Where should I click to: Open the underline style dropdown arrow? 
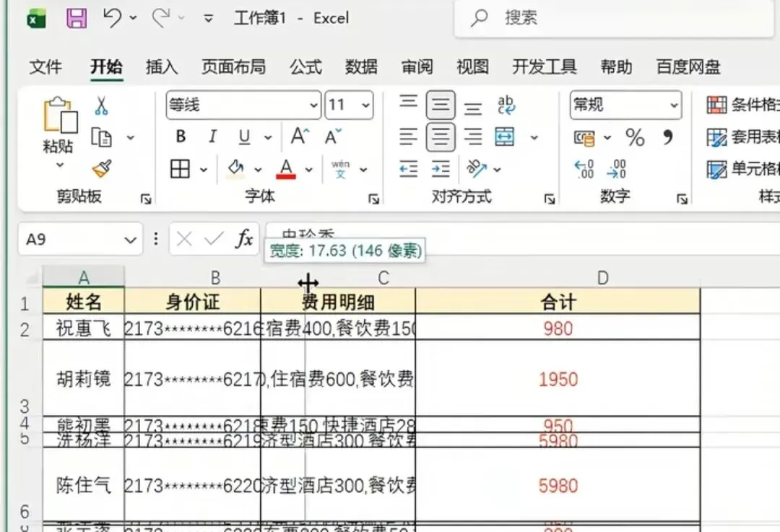pos(268,137)
